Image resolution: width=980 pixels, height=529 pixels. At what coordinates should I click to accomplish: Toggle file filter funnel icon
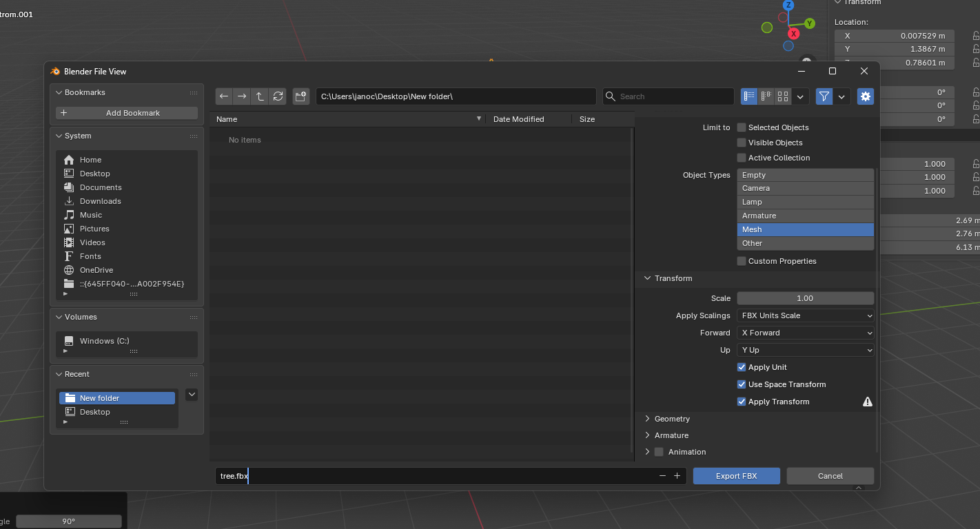coord(824,96)
